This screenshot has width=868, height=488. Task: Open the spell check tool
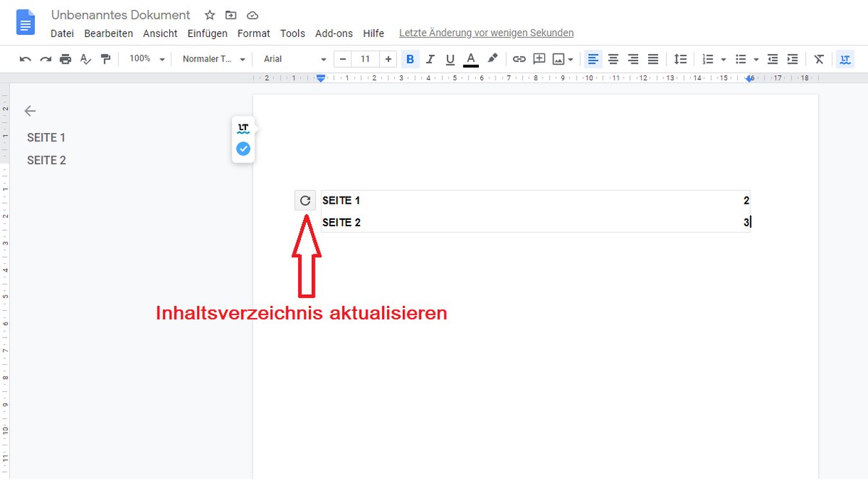coord(85,59)
